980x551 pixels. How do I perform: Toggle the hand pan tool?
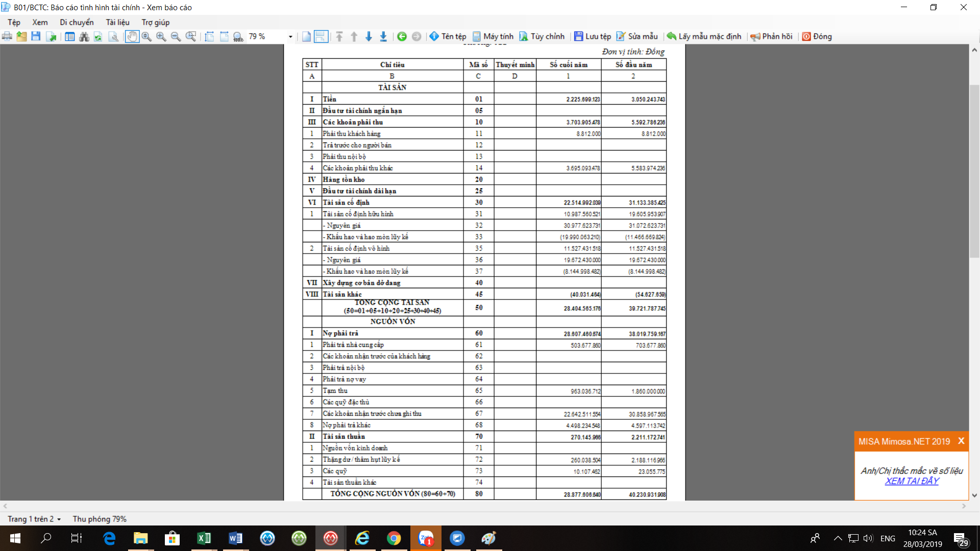coord(132,36)
